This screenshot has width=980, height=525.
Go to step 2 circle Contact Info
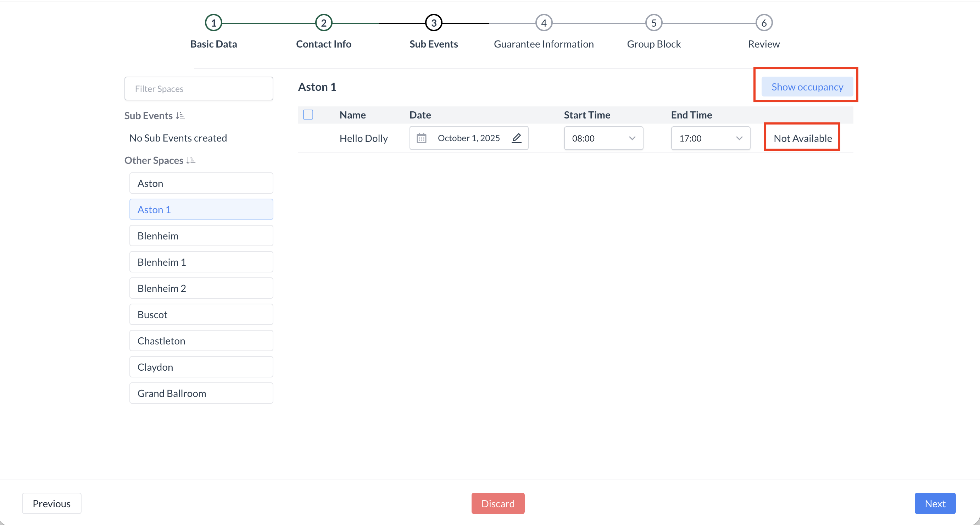tap(323, 23)
